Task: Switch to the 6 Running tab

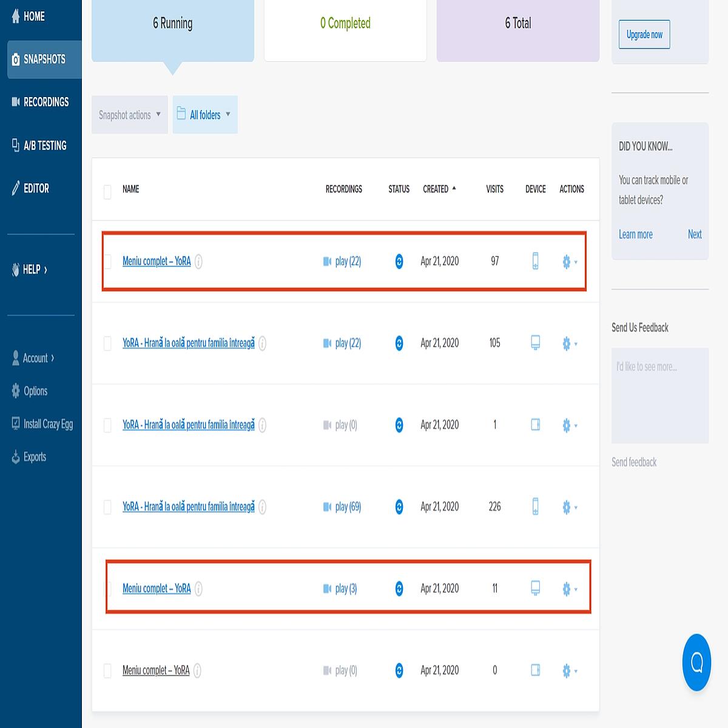Action: (x=173, y=30)
